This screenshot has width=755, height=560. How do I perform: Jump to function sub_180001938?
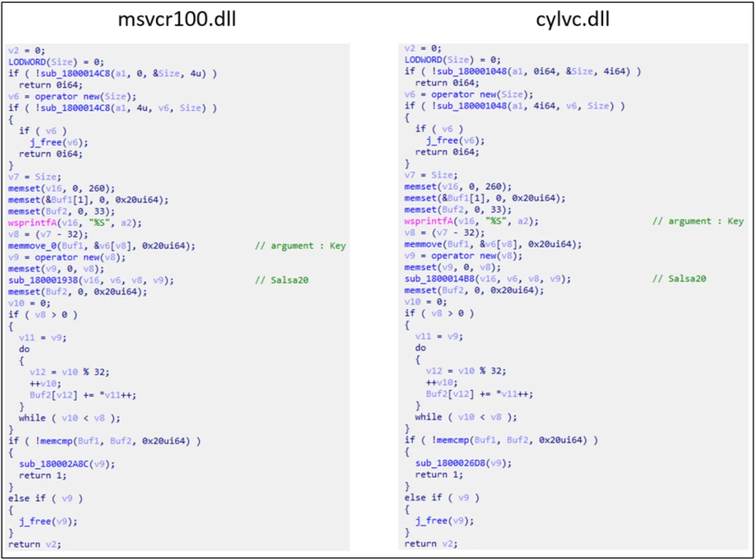pyautogui.click(x=42, y=280)
